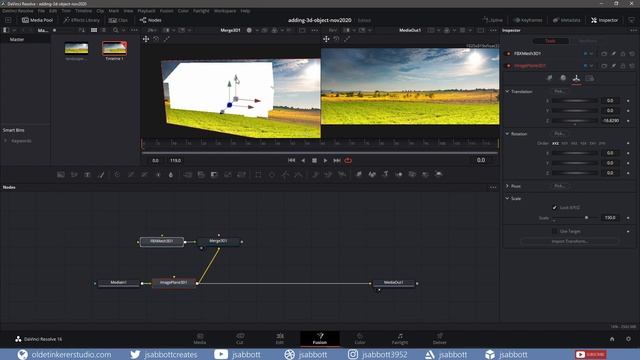The image size is (640, 360).
Task: Enable the Use Target checkbox
Action: (x=554, y=231)
